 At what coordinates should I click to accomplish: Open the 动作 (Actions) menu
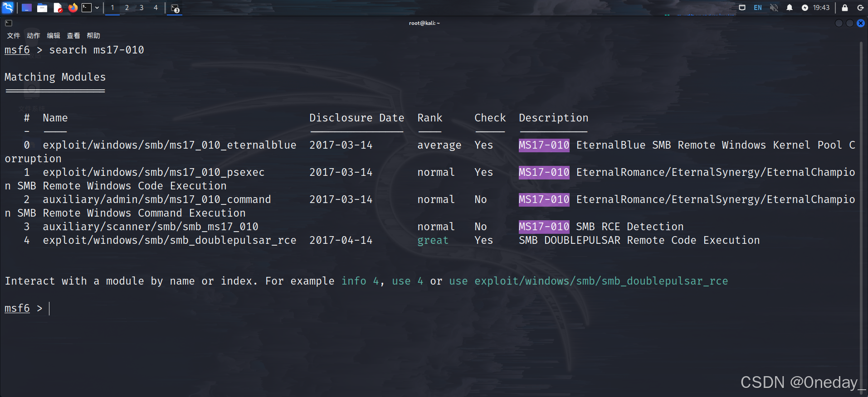pyautogui.click(x=34, y=36)
